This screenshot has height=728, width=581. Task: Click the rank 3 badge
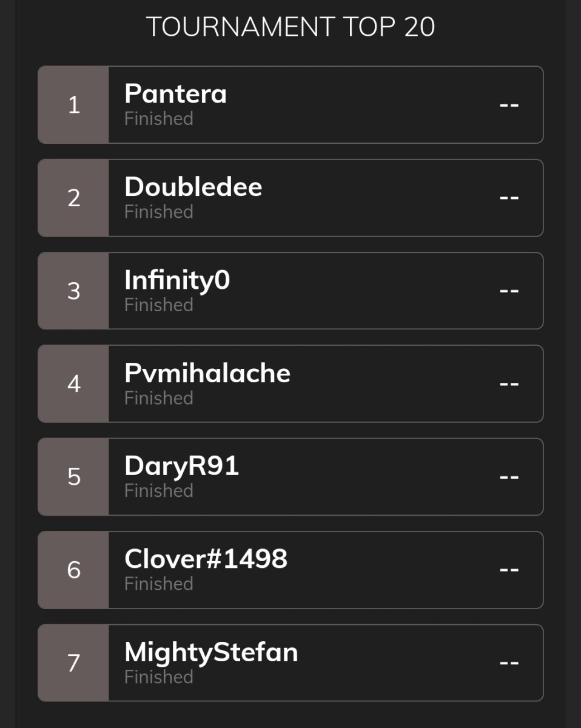[73, 291]
